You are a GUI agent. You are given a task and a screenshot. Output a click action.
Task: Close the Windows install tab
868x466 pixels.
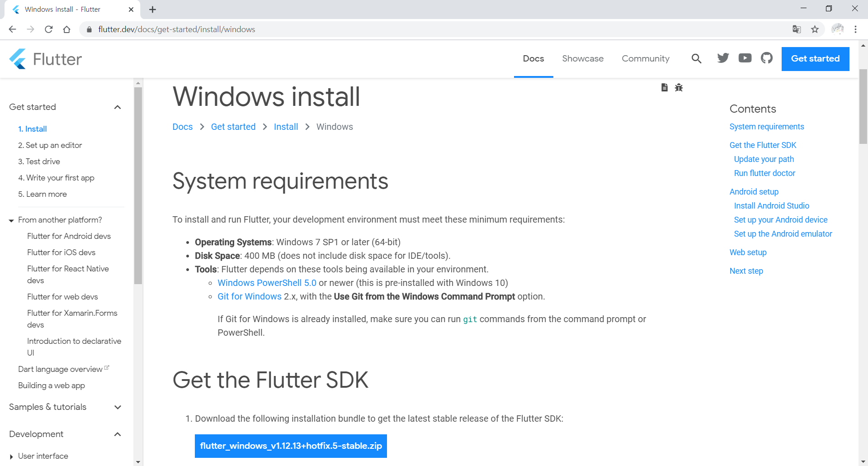click(131, 10)
